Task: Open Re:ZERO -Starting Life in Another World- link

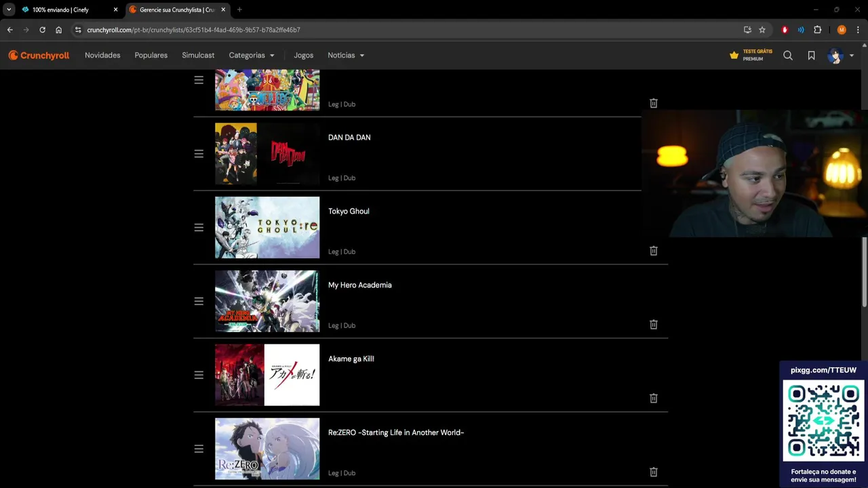Action: pyautogui.click(x=396, y=432)
